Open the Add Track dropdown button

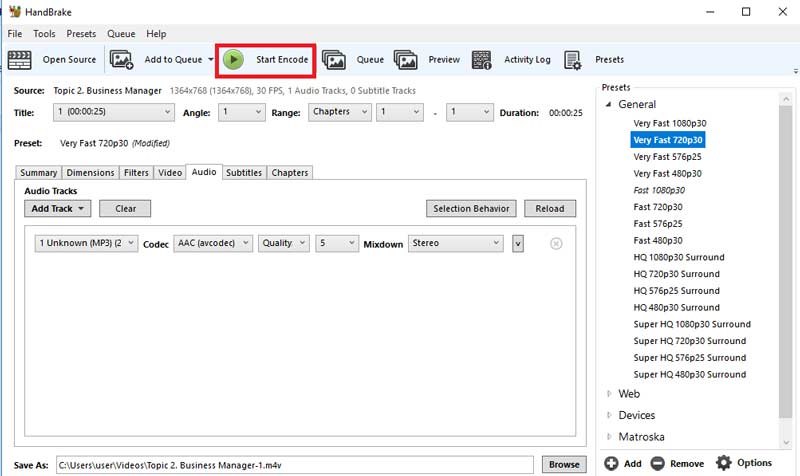pyautogui.click(x=58, y=209)
